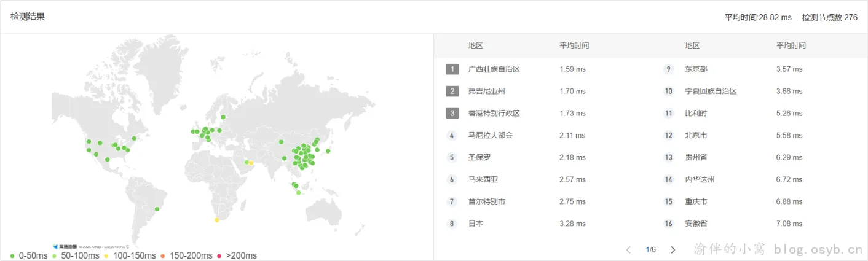This screenshot has height=261, width=868.
Task: Click the 5.26 ms time value
Action: tap(789, 114)
